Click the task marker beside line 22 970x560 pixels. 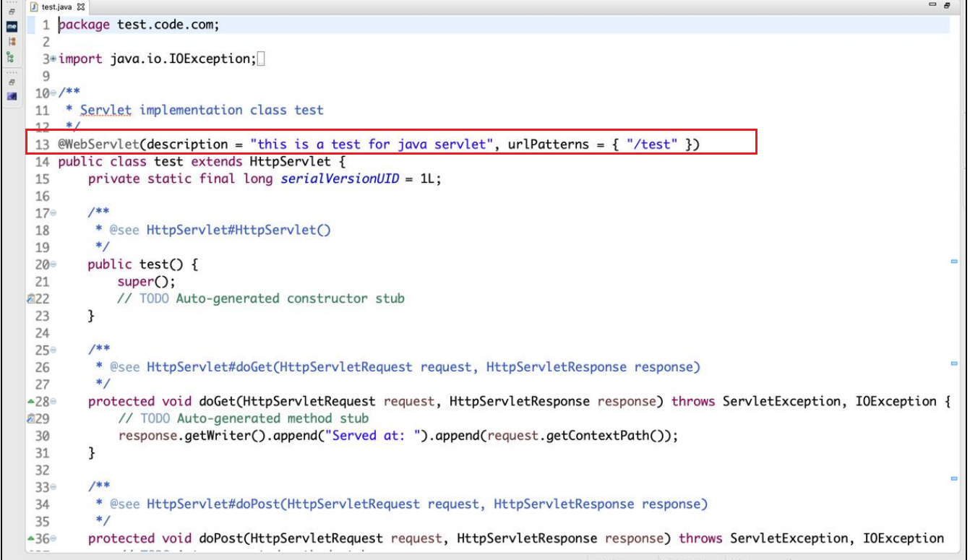tap(30, 298)
